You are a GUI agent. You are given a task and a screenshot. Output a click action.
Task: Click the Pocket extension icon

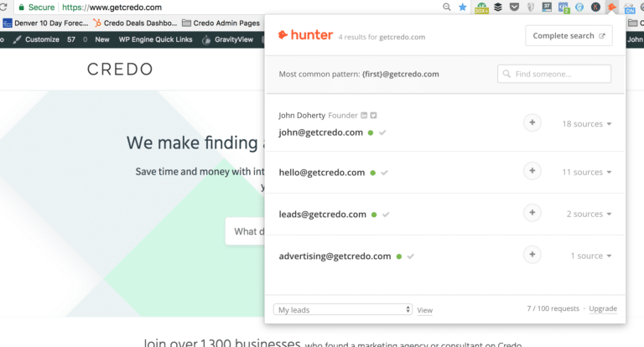tap(514, 7)
